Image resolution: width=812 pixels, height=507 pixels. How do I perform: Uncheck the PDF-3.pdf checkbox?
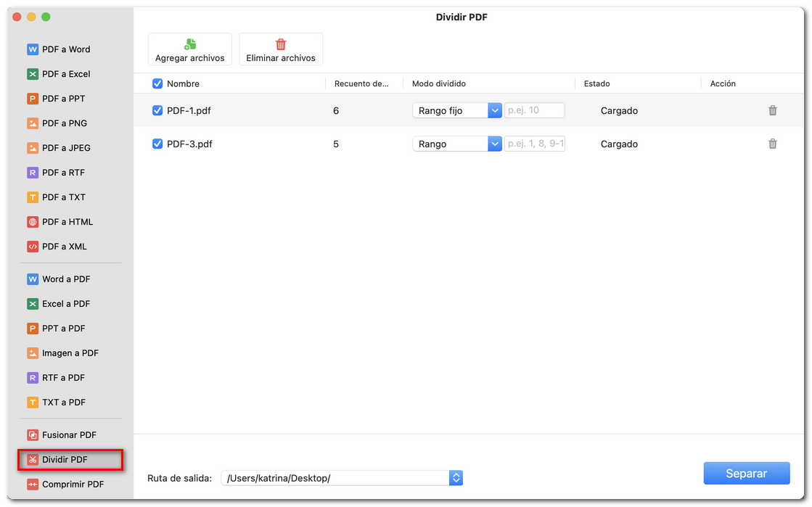click(x=157, y=144)
